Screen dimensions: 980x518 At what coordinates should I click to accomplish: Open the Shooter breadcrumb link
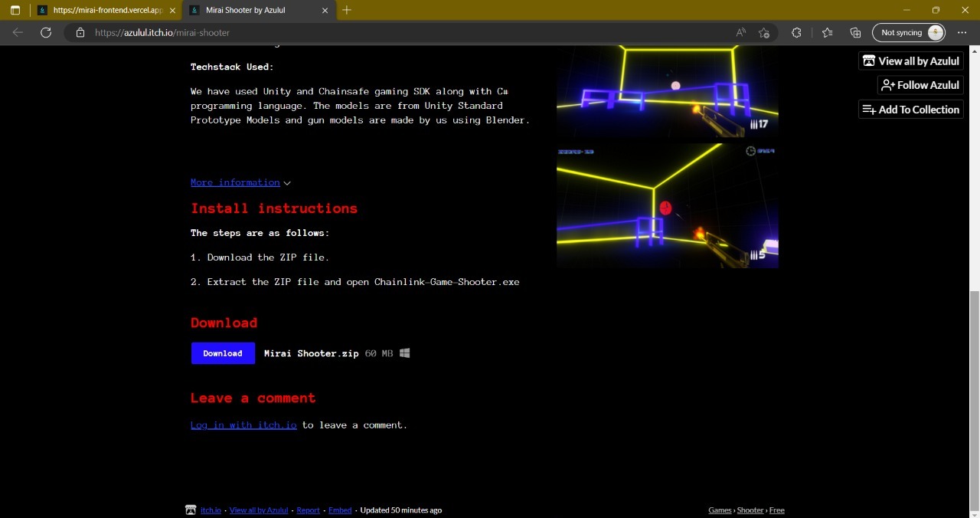[750, 510]
